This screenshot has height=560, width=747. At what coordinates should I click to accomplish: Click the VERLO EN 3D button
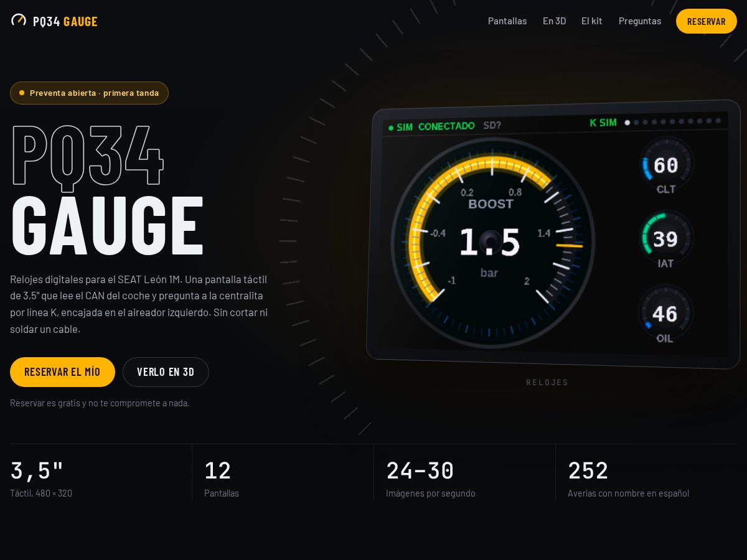click(x=166, y=372)
